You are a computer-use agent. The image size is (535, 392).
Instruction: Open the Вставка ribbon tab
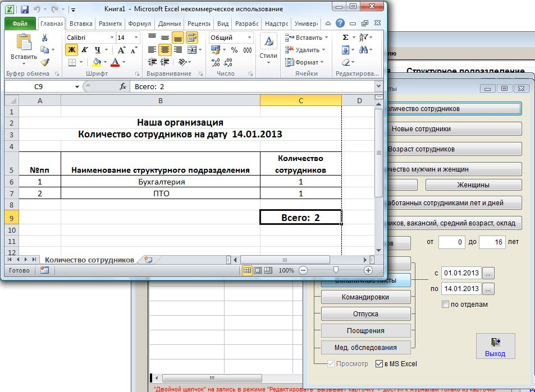(x=81, y=24)
